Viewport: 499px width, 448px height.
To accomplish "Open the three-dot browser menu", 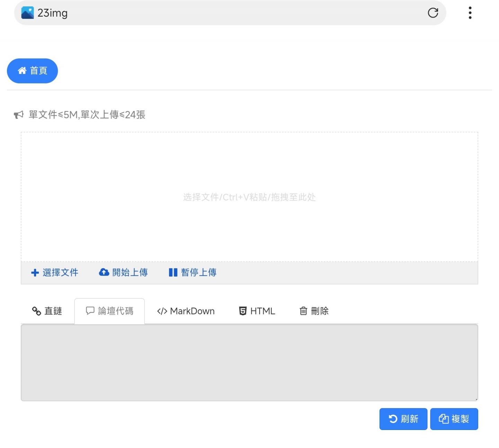I will click(x=470, y=13).
